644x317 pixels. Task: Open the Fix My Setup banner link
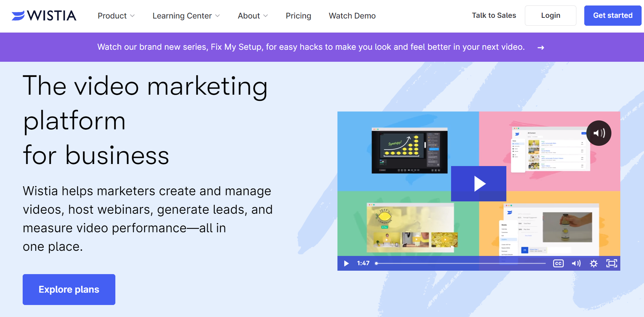[311, 47]
